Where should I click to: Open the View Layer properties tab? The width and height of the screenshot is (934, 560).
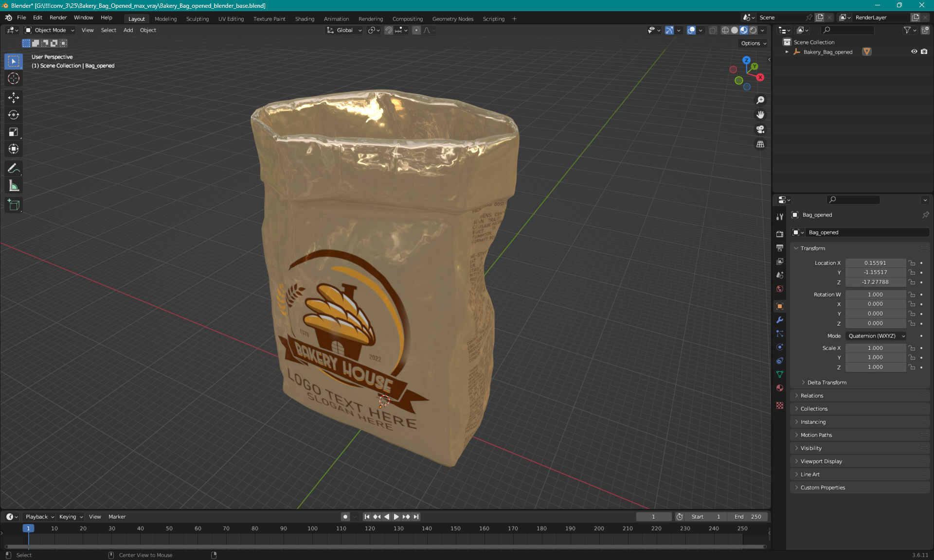coord(780,261)
